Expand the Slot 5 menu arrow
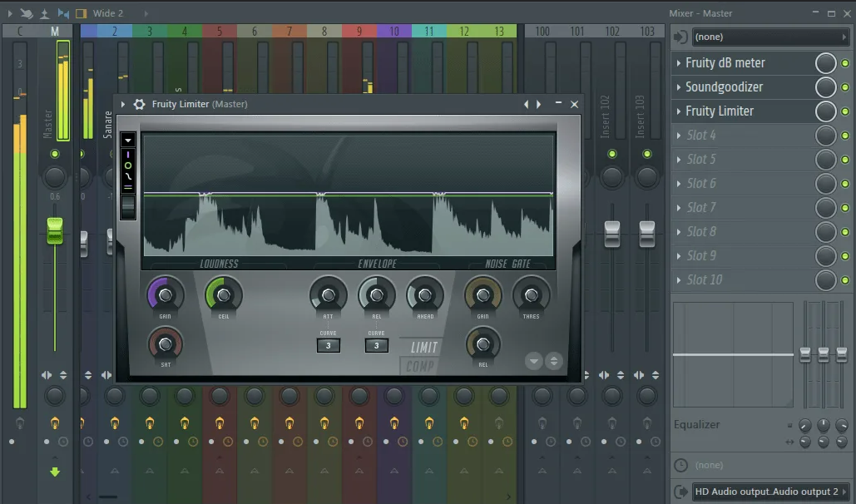Screen dimensions: 856x504 pos(679,160)
